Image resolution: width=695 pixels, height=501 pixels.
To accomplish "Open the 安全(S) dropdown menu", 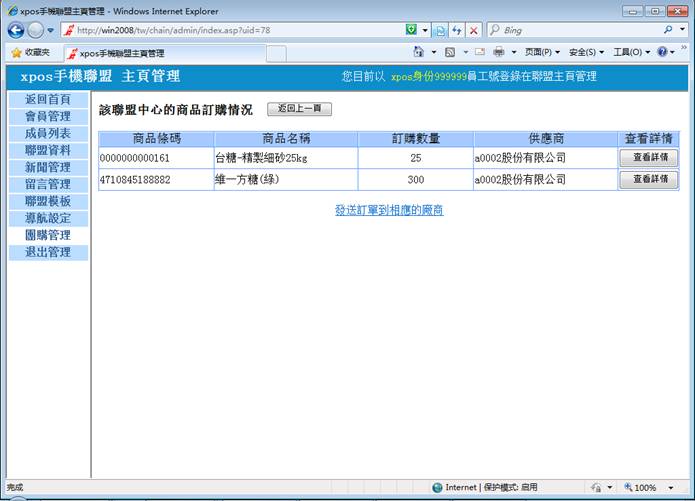I will (x=586, y=52).
